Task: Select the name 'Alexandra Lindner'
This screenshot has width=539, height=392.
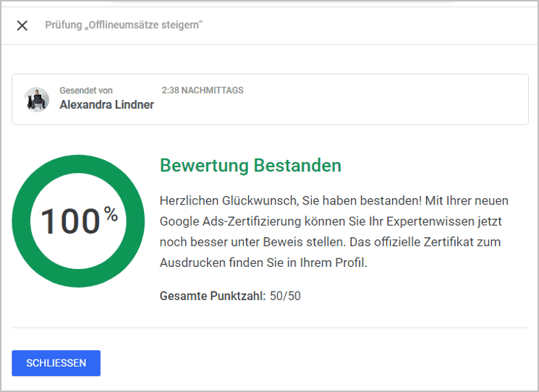Action: click(106, 105)
